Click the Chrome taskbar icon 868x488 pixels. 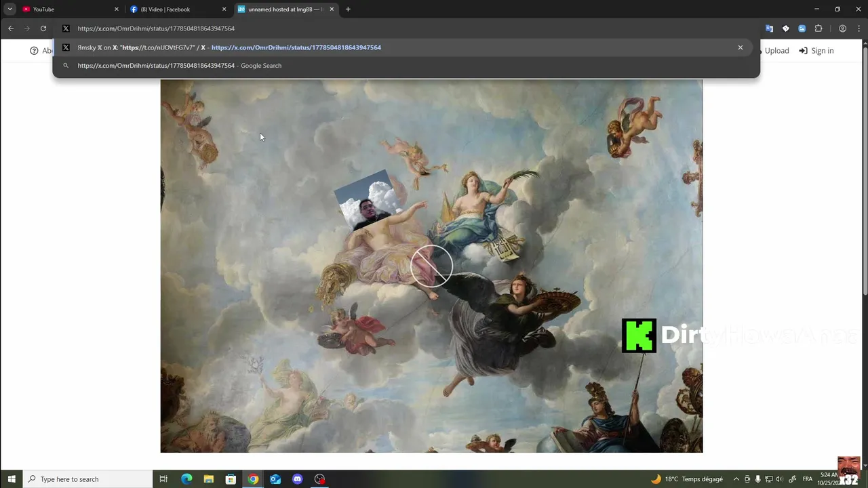point(253,479)
